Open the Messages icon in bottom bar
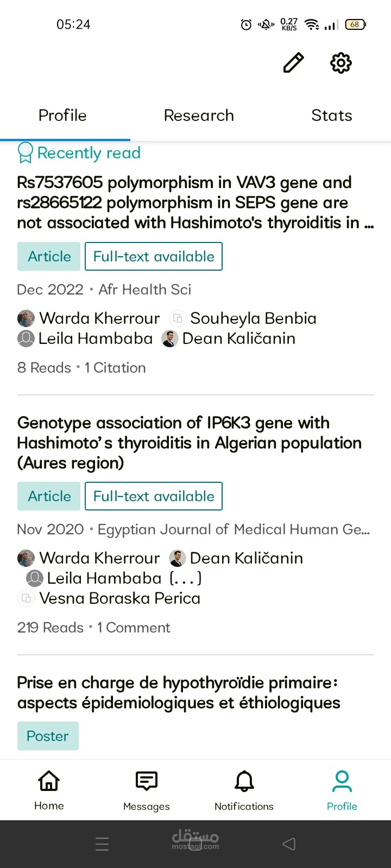The image size is (391, 868). pyautogui.click(x=147, y=781)
